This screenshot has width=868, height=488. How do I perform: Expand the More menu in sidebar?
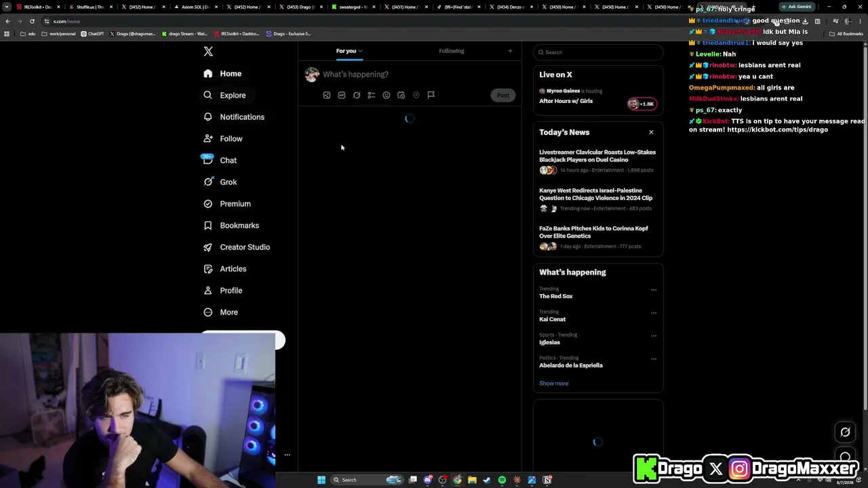[220, 312]
